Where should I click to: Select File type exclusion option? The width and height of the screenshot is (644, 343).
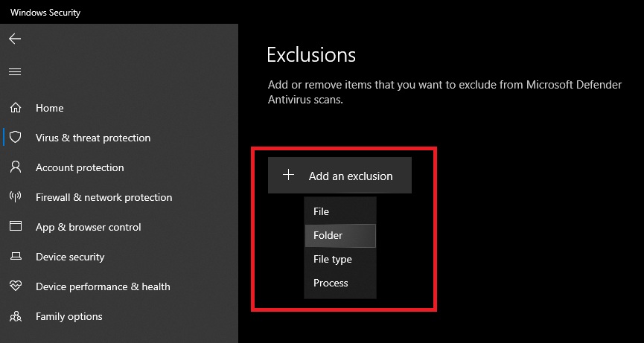[333, 259]
